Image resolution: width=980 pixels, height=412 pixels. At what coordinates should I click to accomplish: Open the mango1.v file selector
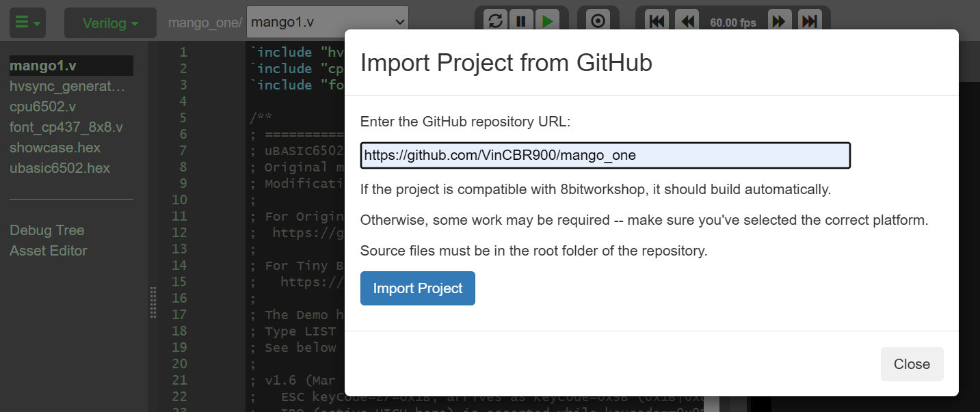click(327, 22)
